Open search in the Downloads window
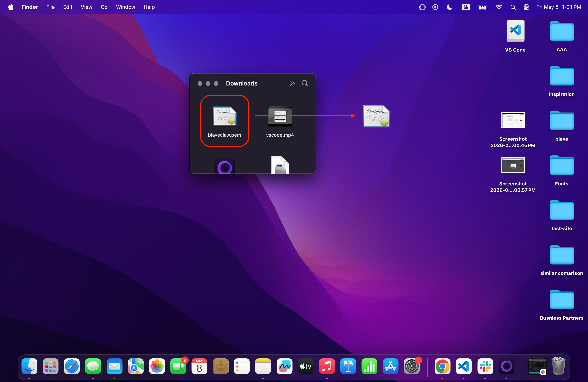The image size is (588, 382). point(305,83)
